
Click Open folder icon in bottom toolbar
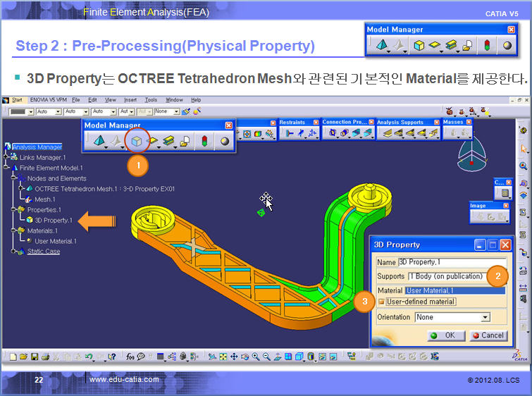click(x=23, y=357)
